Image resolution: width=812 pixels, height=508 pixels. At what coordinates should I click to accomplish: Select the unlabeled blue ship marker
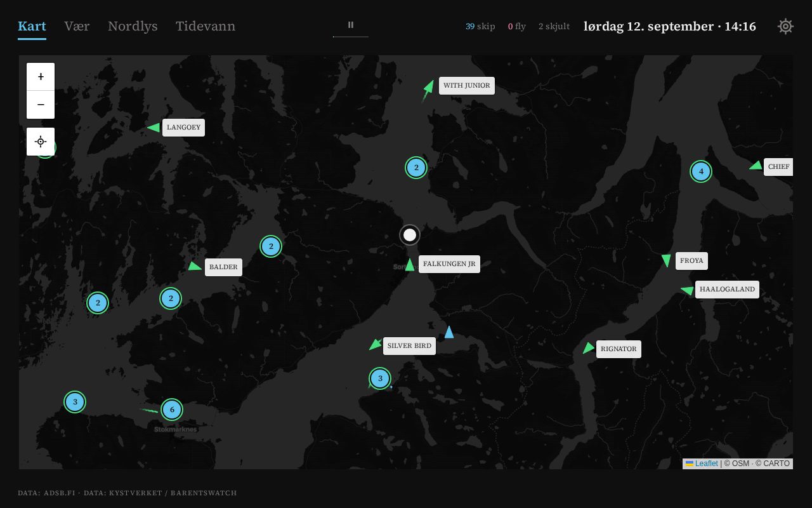click(x=449, y=332)
